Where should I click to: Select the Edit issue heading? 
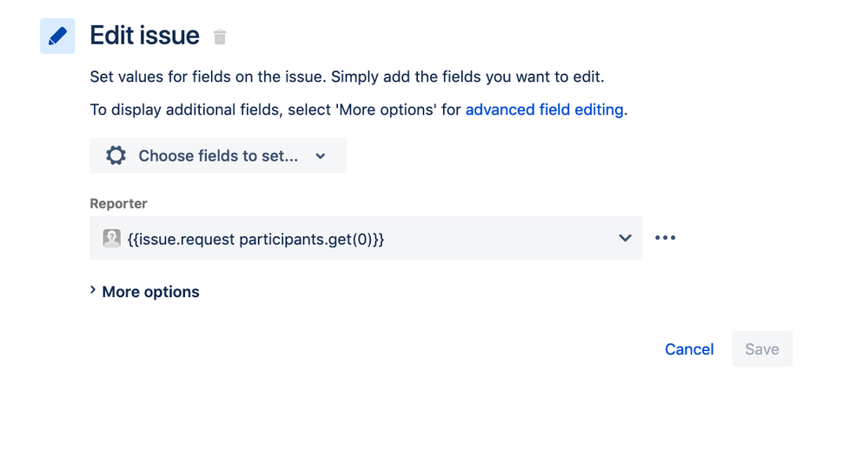144,36
